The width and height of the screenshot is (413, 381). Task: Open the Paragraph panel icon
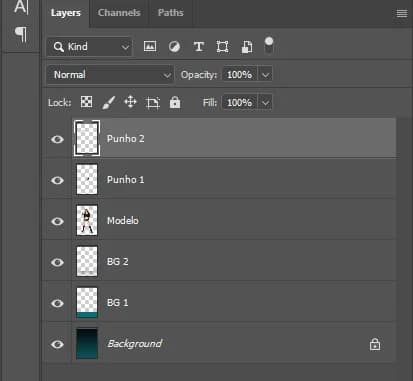[21, 34]
